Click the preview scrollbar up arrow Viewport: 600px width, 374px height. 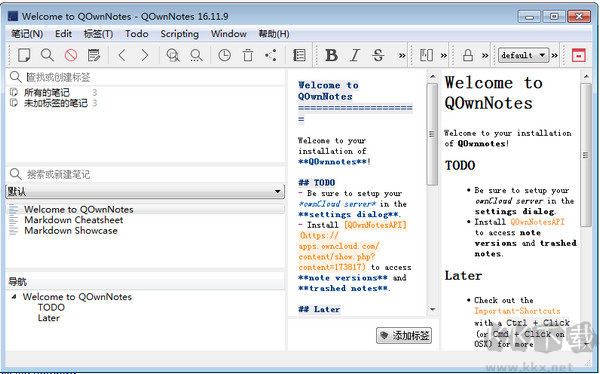pos(586,77)
